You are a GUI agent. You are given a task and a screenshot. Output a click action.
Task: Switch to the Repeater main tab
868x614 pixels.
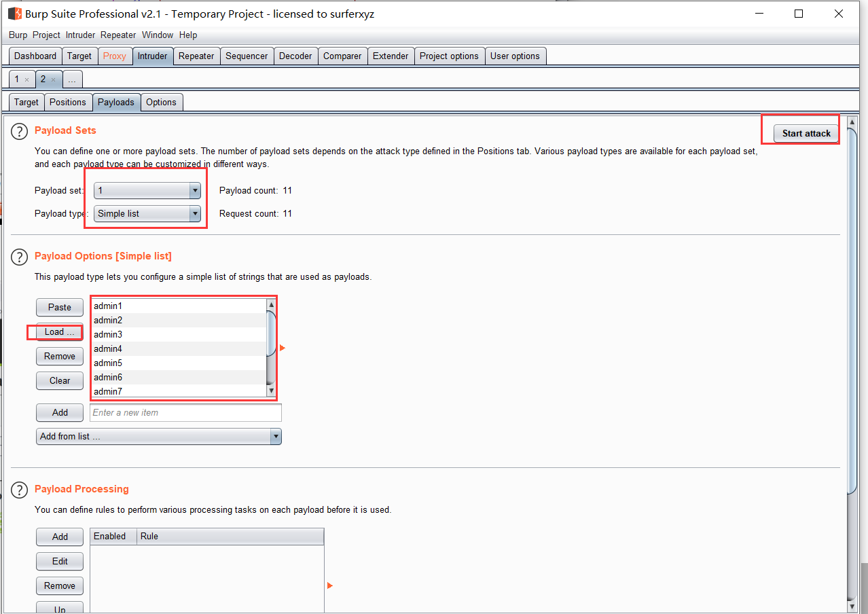(196, 56)
